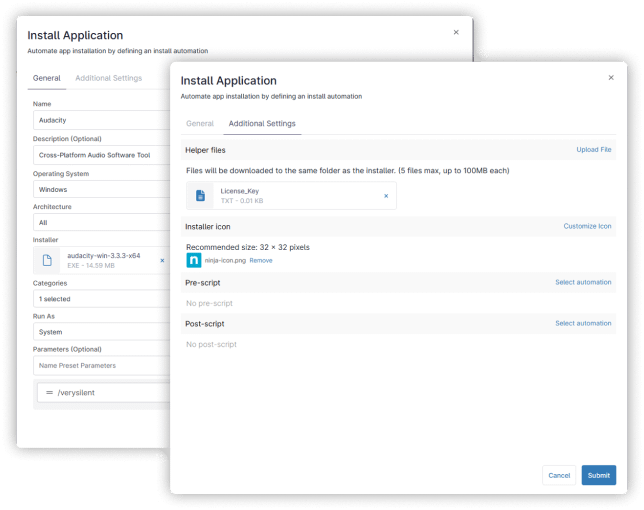The height and width of the screenshot is (510, 644).
Task: Click the Description field with Cross-Platform text
Action: coord(101,155)
